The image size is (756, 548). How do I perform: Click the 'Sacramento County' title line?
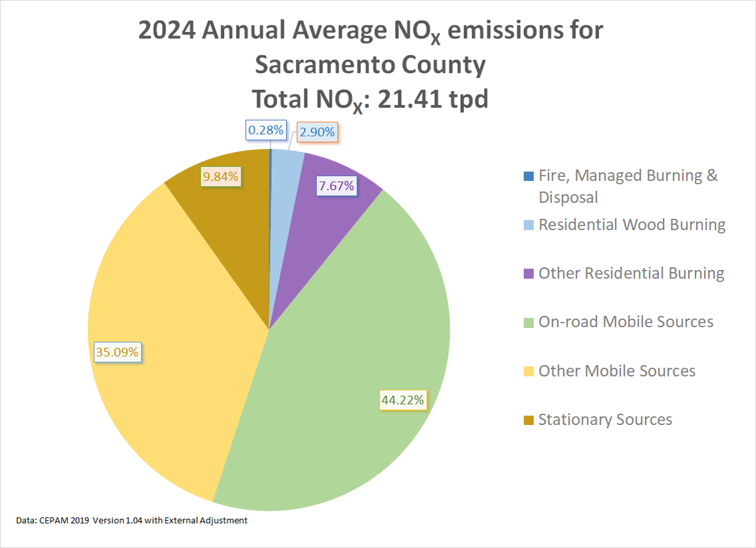[370, 66]
